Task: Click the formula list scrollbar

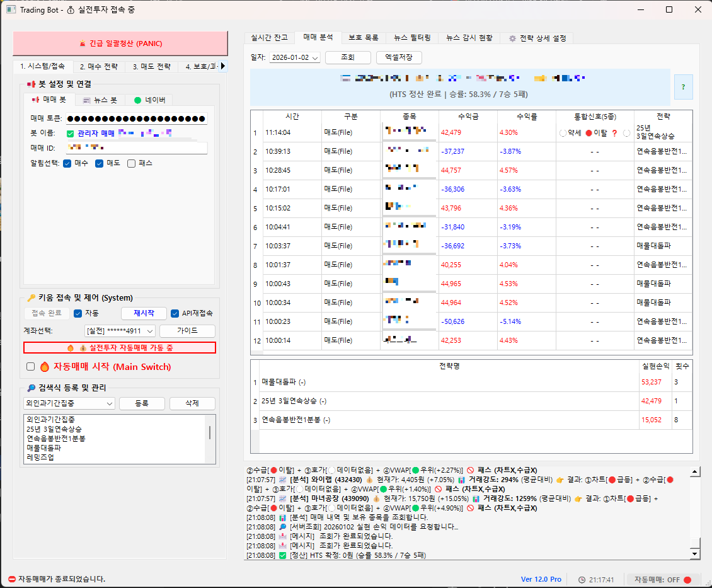Action: (210, 433)
